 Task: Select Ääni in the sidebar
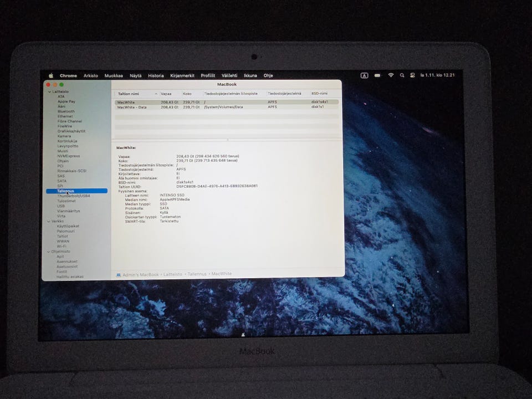[x=62, y=106]
